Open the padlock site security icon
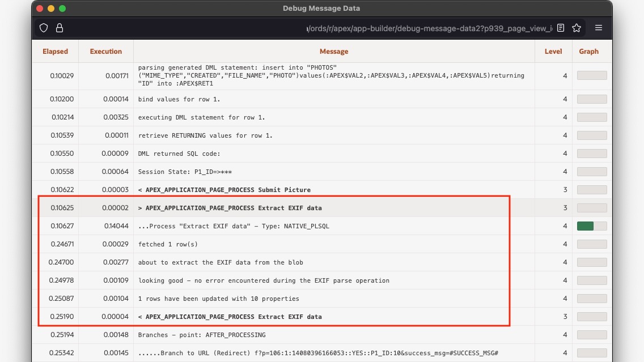Viewport: 644px width, 362px height. pyautogui.click(x=59, y=27)
